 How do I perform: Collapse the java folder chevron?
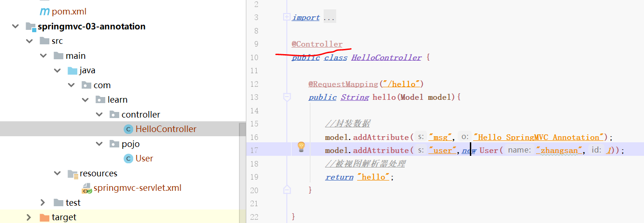pos(58,70)
